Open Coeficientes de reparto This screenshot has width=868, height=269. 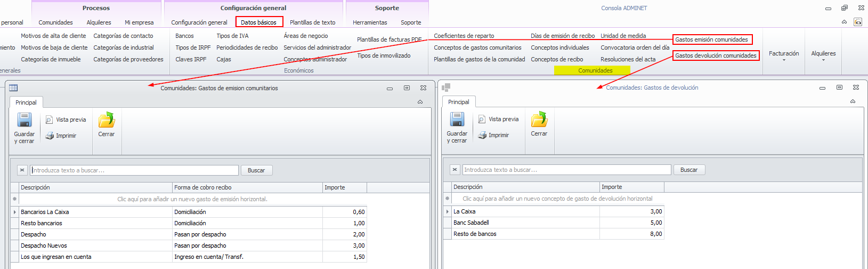coord(464,36)
